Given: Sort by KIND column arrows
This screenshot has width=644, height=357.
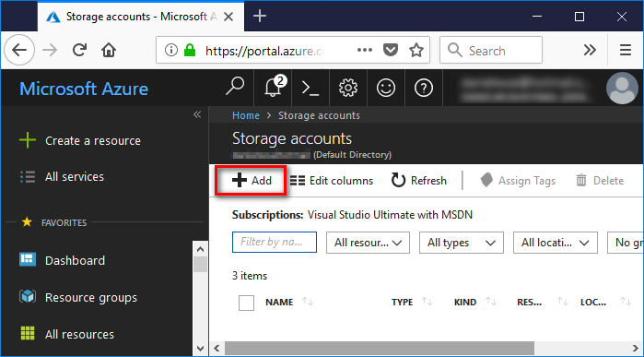Looking at the screenshot, I should (x=491, y=302).
